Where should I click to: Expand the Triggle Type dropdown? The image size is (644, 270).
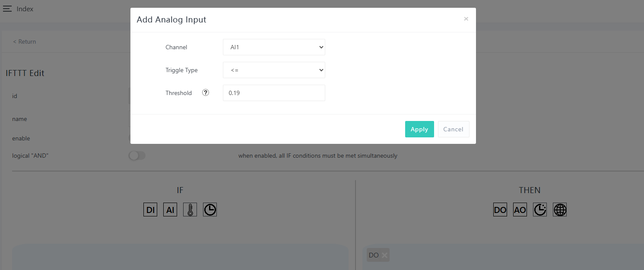[x=274, y=70]
